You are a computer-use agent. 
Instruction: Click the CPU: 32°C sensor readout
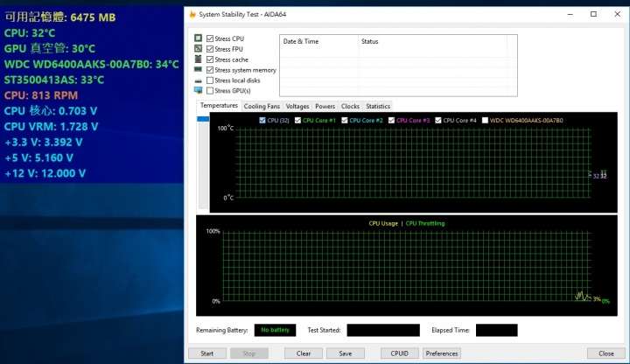(30, 33)
